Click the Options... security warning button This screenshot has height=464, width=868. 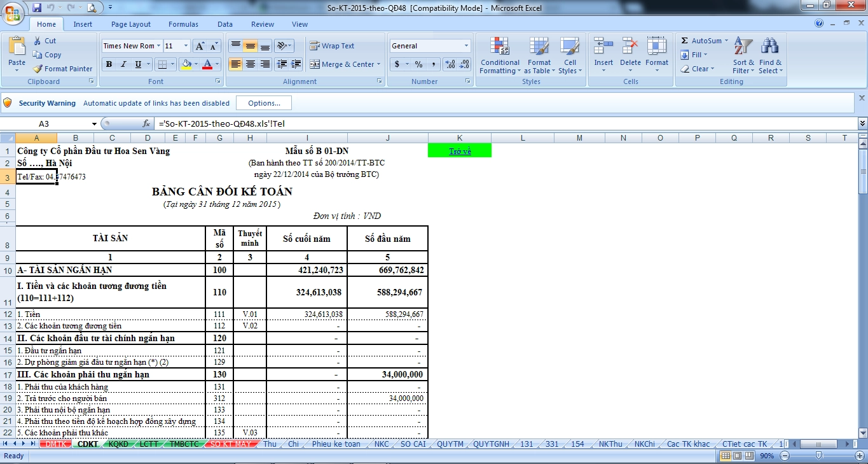click(264, 103)
